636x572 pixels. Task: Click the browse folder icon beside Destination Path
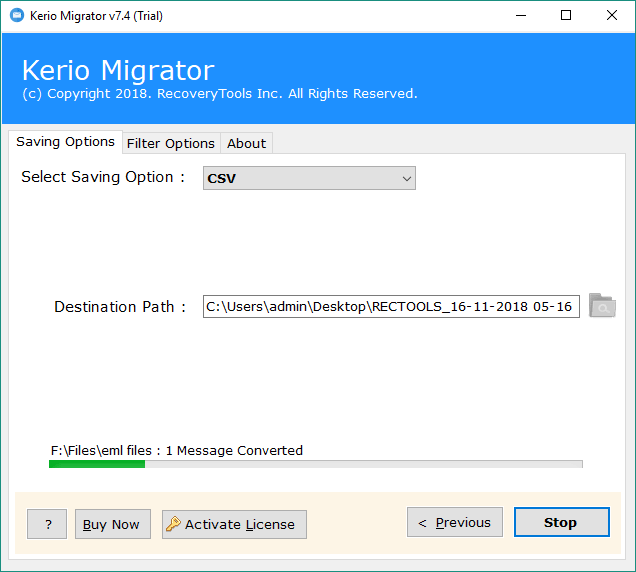602,305
